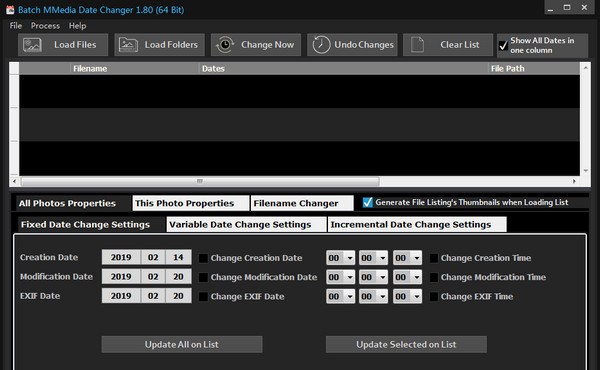Screen dimensions: 600x370
Task: Click Update Selected on List button
Action: [406, 344]
